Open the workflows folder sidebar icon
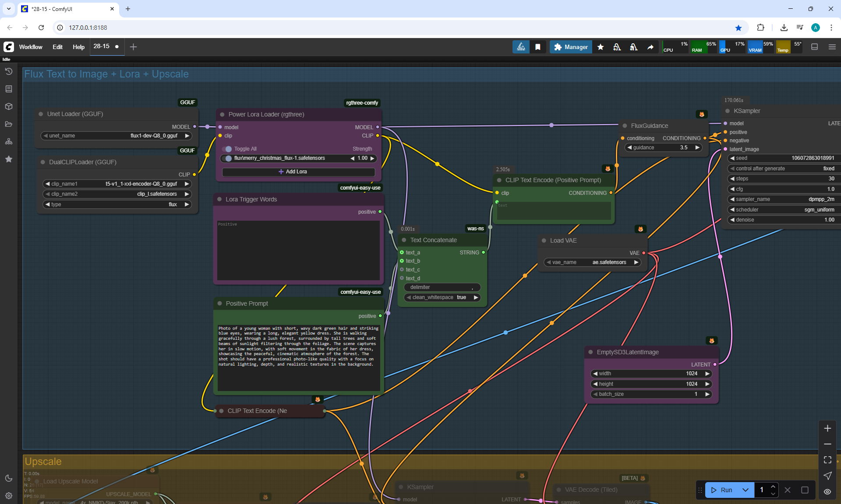The height and width of the screenshot is (504, 841). click(x=8, y=124)
